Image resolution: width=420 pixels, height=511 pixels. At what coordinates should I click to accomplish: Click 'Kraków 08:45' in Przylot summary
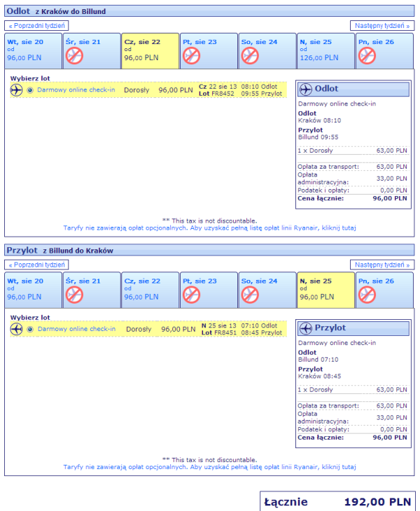pos(319,377)
